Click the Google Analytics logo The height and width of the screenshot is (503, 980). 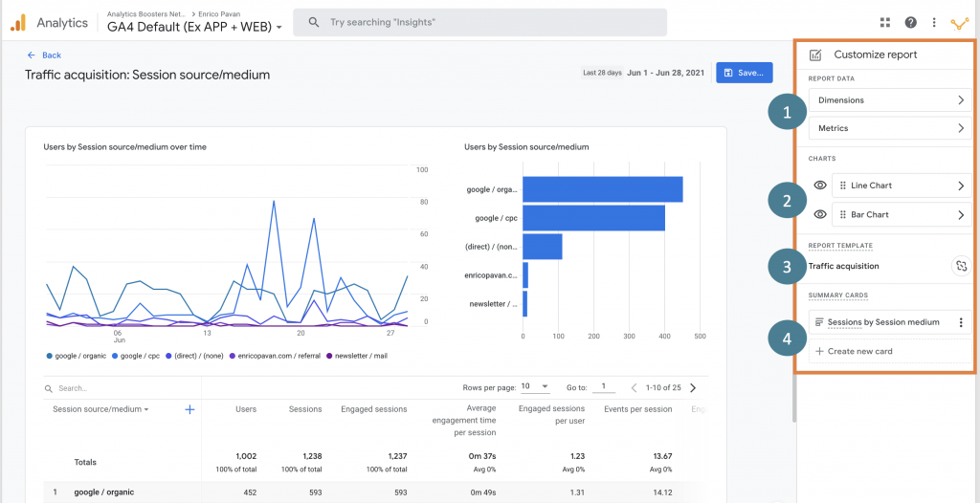pos(18,22)
